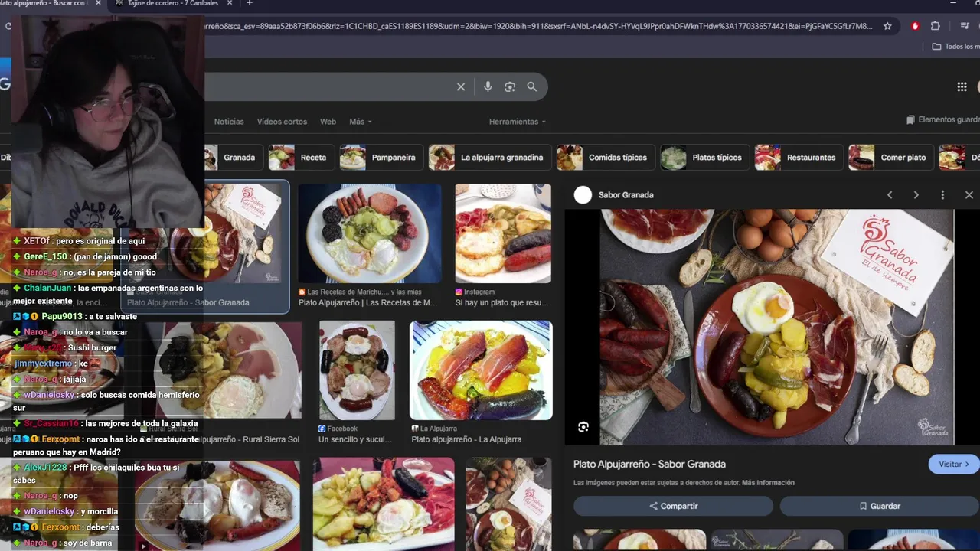Open the Elementos guardados bookmark icon

(x=910, y=120)
